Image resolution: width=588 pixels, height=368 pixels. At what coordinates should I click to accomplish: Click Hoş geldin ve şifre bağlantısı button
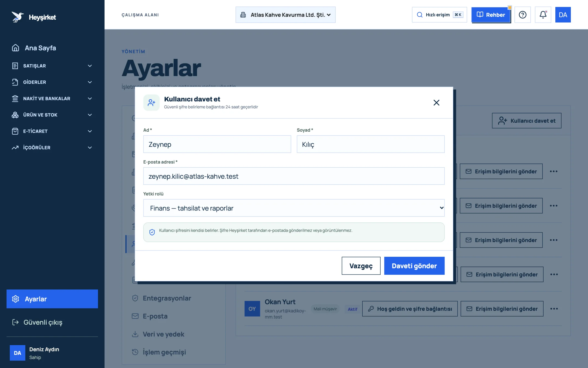coord(410,309)
